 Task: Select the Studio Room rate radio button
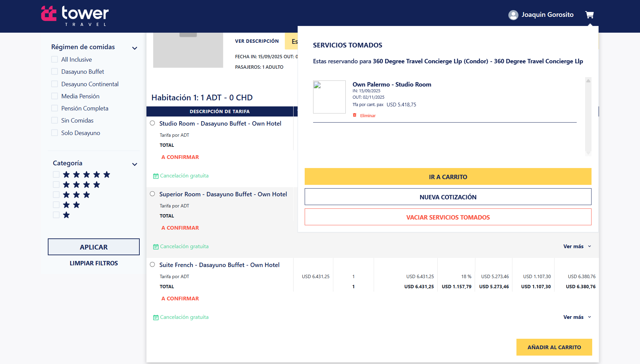[x=153, y=123]
